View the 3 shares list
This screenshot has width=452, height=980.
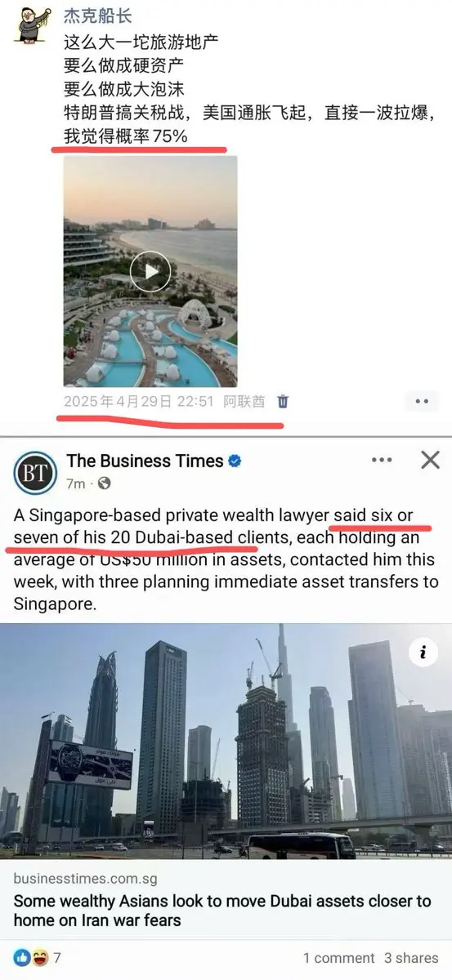click(412, 958)
